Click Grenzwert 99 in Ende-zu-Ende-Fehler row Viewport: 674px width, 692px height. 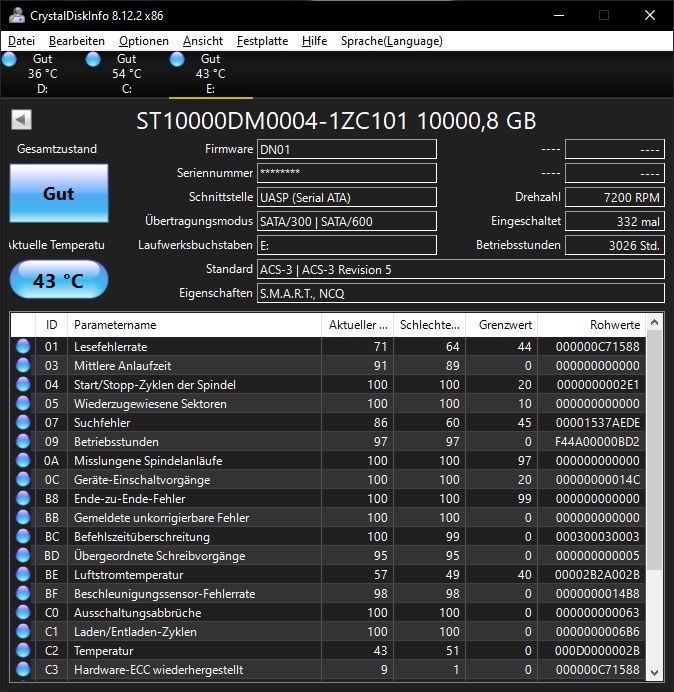coord(524,498)
